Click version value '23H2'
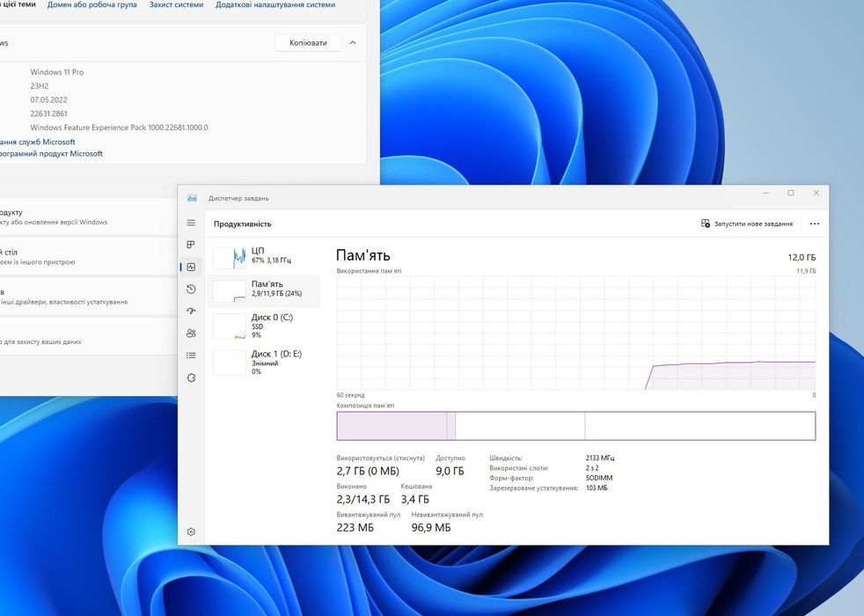Viewport: 864px width, 616px height. tap(40, 86)
